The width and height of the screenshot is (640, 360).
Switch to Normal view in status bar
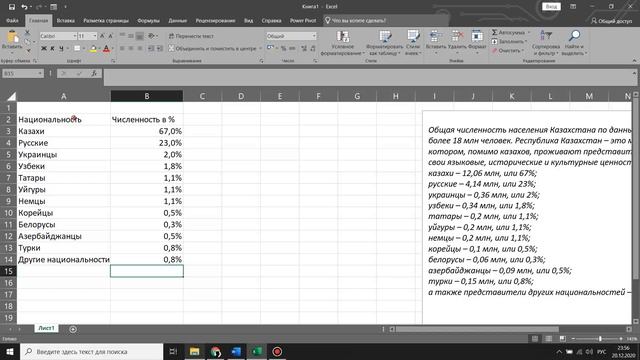point(535,339)
